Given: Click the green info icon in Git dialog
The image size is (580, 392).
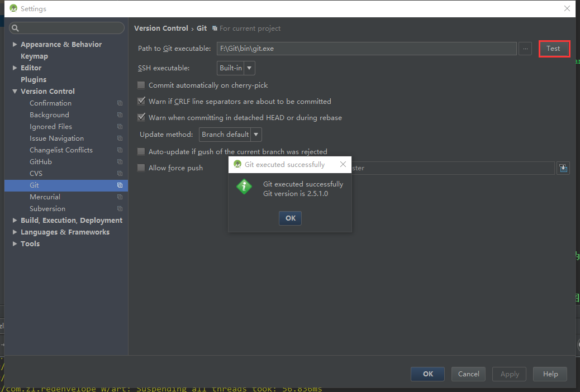Looking at the screenshot, I should 244,187.
